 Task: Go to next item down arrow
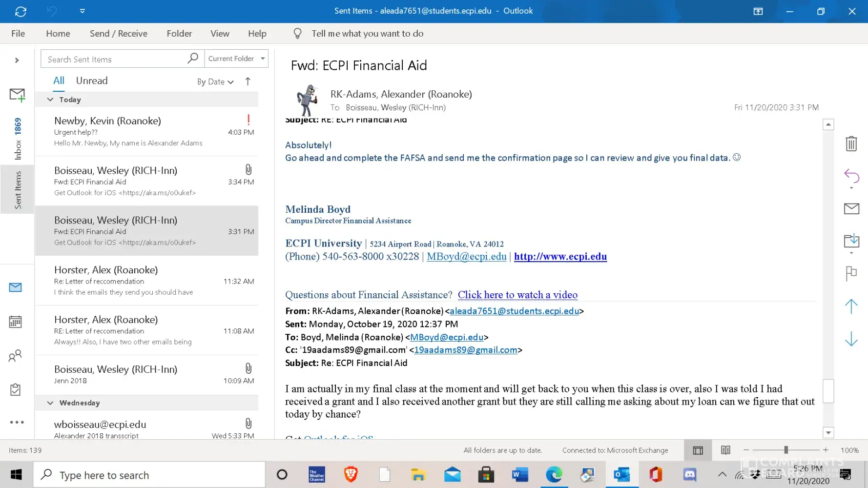851,339
